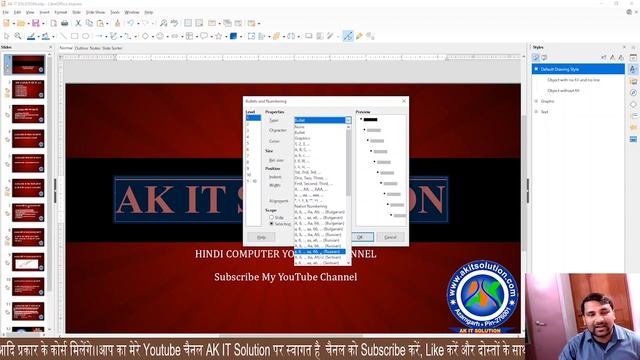
Task: Open the File menu
Action: [x=5, y=12]
